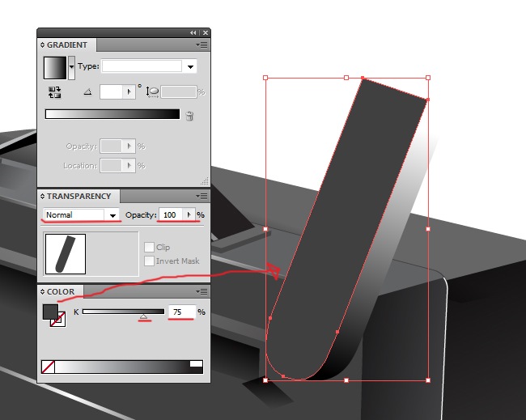Image resolution: width=526 pixels, height=420 pixels.
Task: Expand the gradient swatch preset dropdown
Action: 71,68
